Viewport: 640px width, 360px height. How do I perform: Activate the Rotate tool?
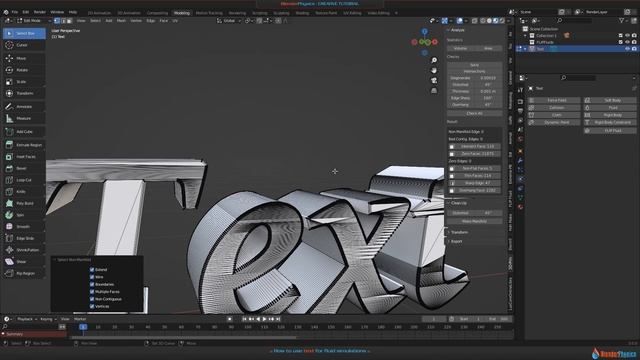point(24,70)
